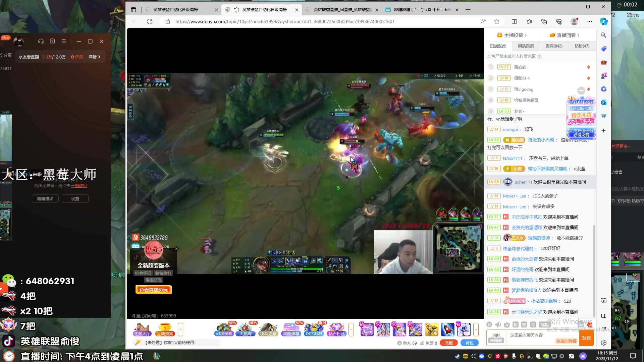
Task: Add this page to favorites star
Action: point(497,21)
